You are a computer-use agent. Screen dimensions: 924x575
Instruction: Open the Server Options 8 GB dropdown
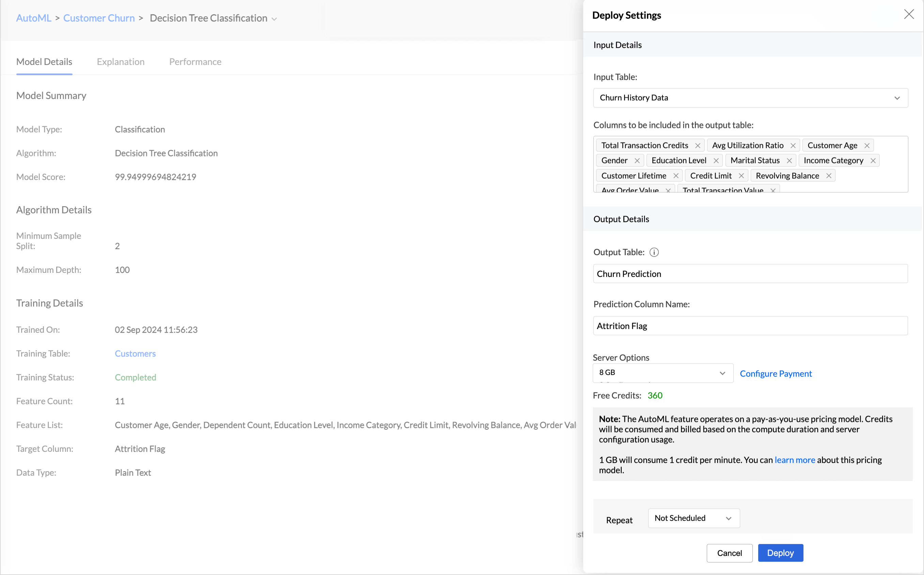[x=663, y=373]
